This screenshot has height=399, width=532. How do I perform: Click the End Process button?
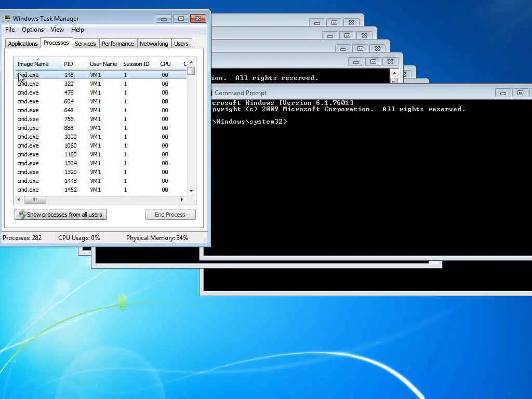point(170,215)
